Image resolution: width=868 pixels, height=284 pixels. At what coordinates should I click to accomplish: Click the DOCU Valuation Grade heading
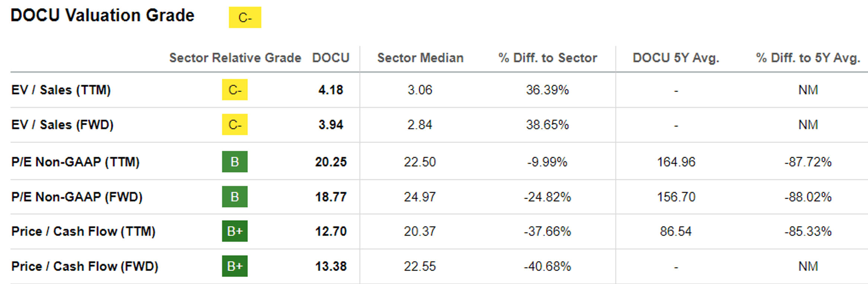pos(102,16)
